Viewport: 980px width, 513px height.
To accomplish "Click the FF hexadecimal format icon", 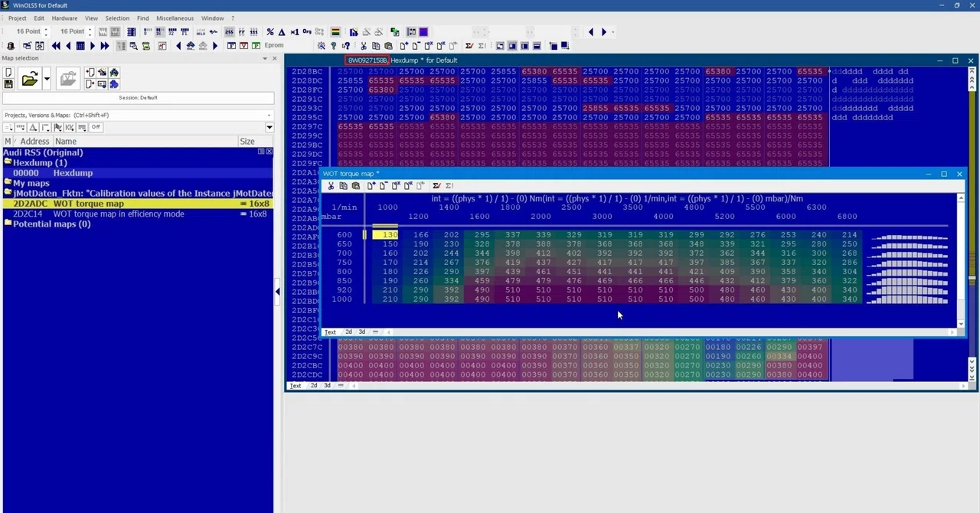I will point(242,31).
